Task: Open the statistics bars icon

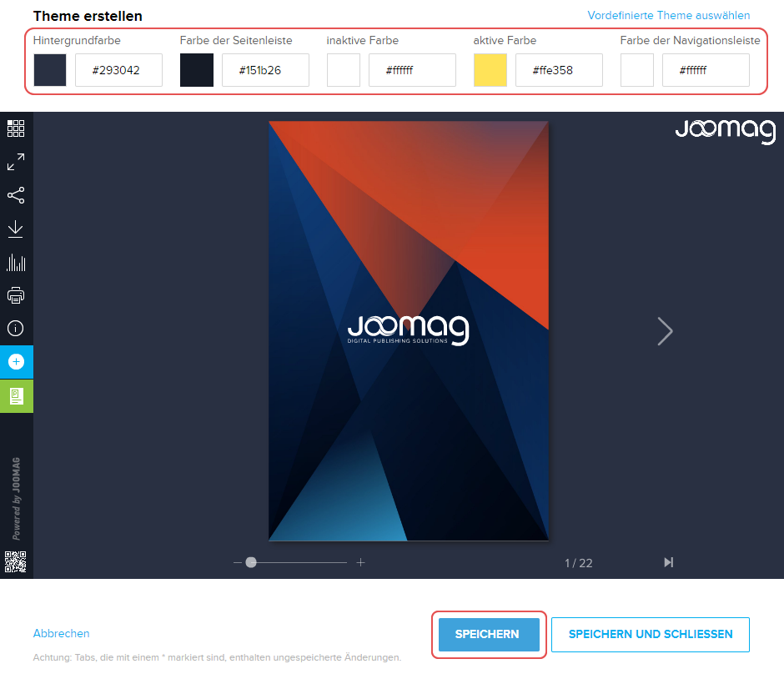Action: coord(16,262)
